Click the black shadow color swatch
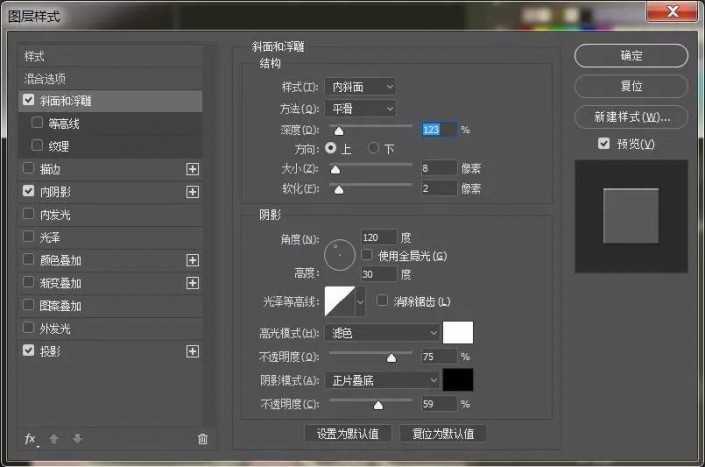705x467 pixels. pos(458,380)
